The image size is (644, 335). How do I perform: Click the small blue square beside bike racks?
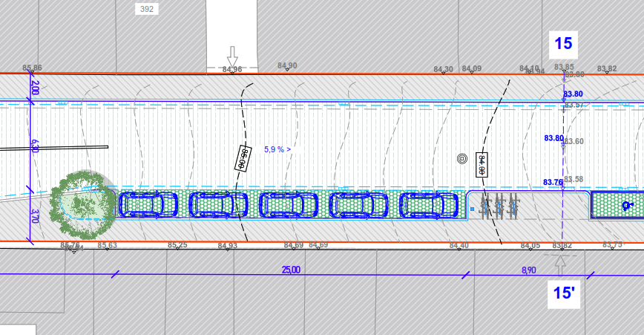coord(472,209)
